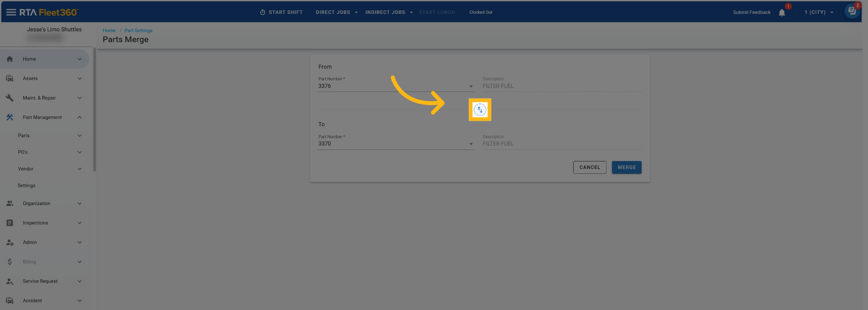Click the Assets vehicle icon in sidebar
Screen dimensions: 868x310
tap(10, 78)
